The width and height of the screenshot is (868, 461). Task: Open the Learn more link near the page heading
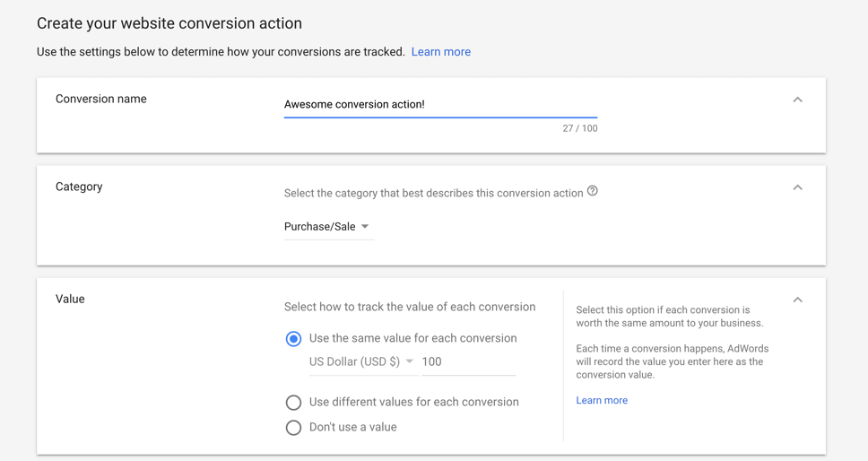coord(441,52)
